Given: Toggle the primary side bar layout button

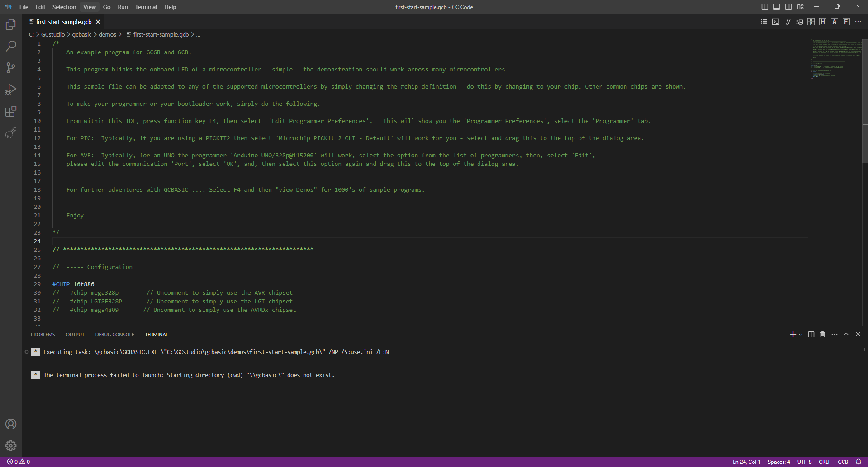Looking at the screenshot, I should (x=765, y=7).
